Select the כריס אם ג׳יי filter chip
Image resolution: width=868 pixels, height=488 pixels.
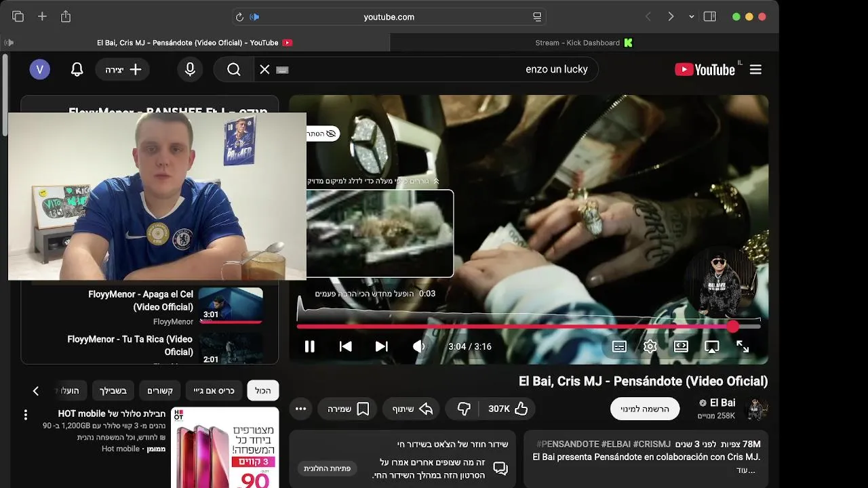(x=214, y=390)
